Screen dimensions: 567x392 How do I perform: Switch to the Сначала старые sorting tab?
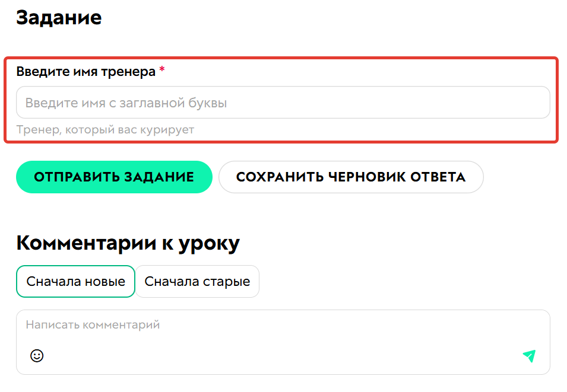coord(197,282)
